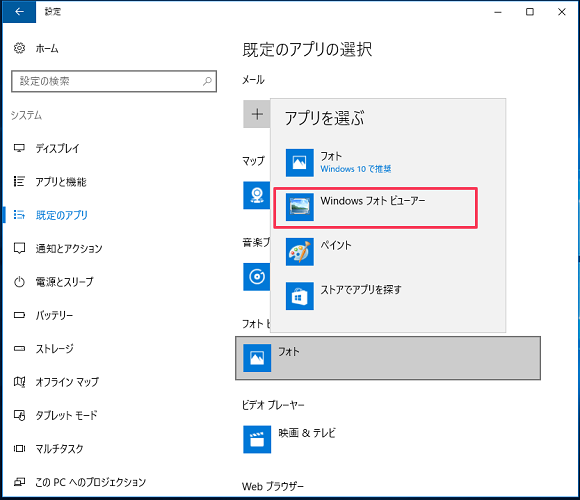The height and width of the screenshot is (500, 580).
Task: Click the 電源とスリープ power icon
Action: tap(19, 282)
